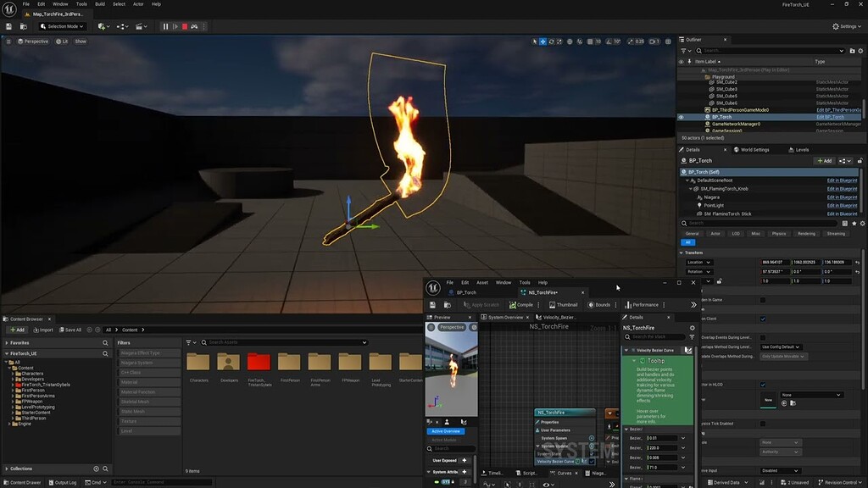The width and height of the screenshot is (868, 488).
Task: Toggle BP_Torch visibility eye in the Outliner
Action: pyautogui.click(x=681, y=117)
